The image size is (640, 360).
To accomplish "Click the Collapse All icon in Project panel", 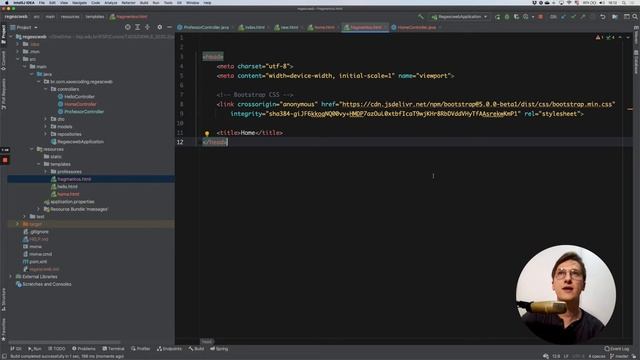I will 147,27.
